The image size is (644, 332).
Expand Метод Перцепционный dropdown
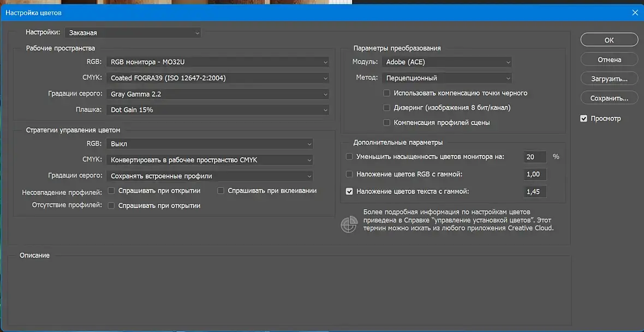(446, 78)
